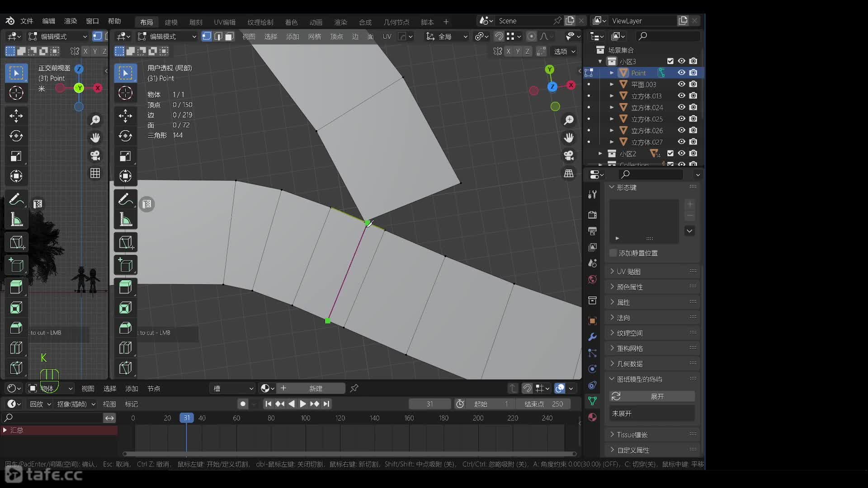Hide 立方体.024 in the outliner
The width and height of the screenshot is (868, 488).
coord(681,108)
